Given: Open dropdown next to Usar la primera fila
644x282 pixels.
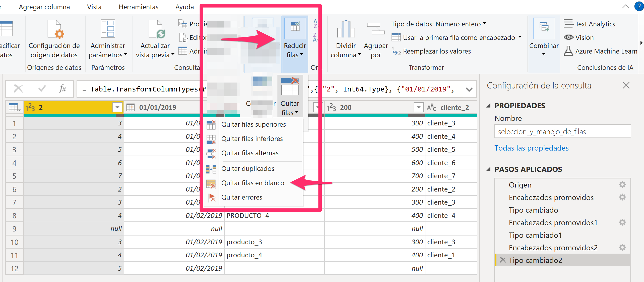Looking at the screenshot, I should coord(520,37).
